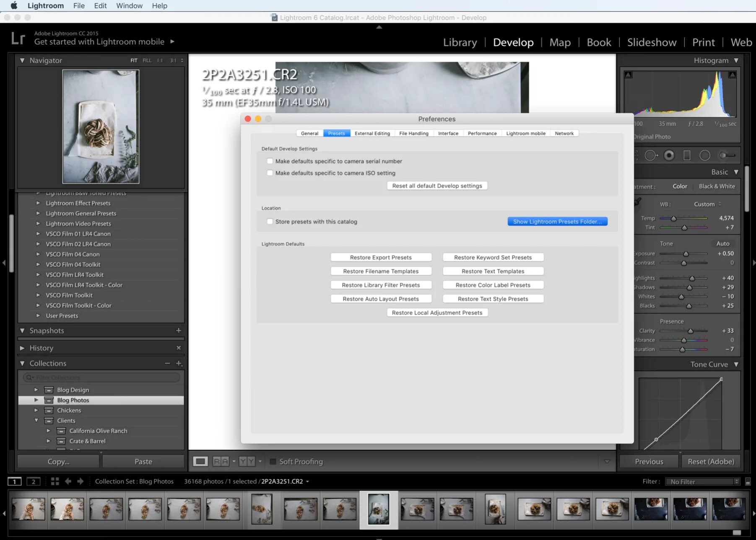Add a new collection with plus icon

[x=179, y=363]
